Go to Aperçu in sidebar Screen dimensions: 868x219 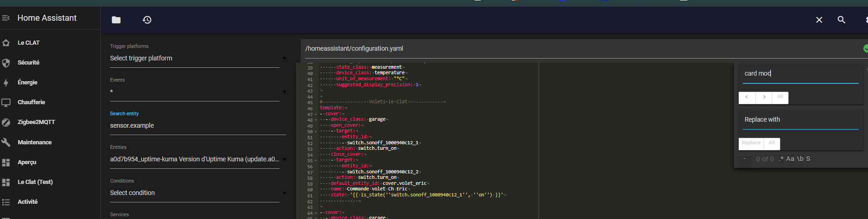point(27,162)
